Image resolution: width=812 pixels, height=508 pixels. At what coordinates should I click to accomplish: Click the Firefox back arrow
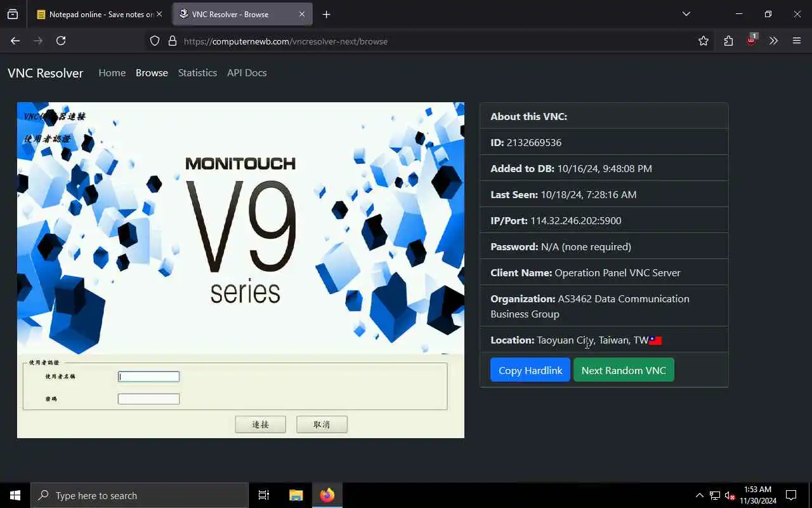pyautogui.click(x=15, y=41)
